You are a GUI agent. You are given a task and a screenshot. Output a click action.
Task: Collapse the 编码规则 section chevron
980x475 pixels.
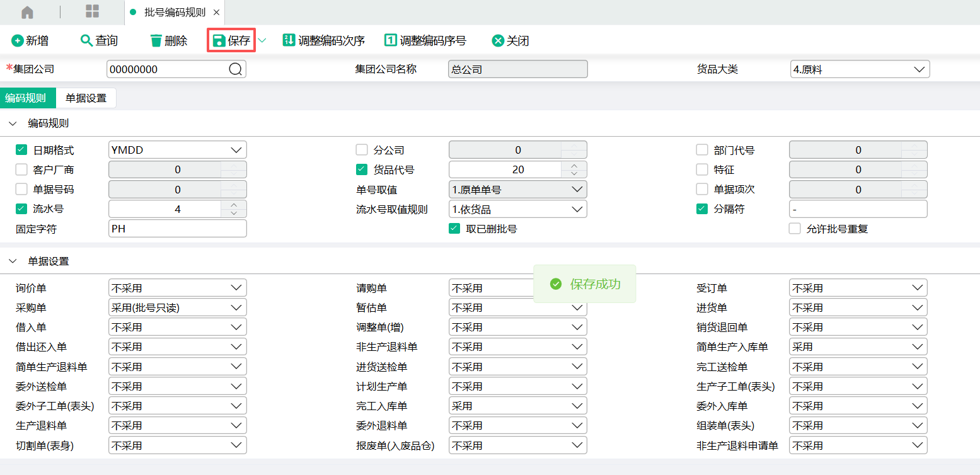tap(13, 123)
